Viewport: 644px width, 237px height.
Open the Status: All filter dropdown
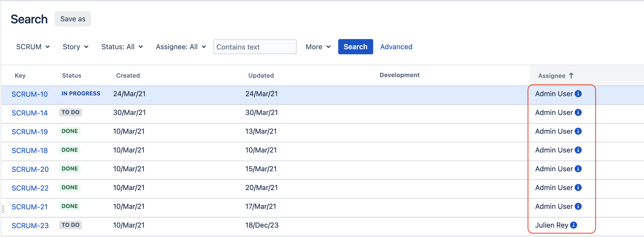[122, 47]
